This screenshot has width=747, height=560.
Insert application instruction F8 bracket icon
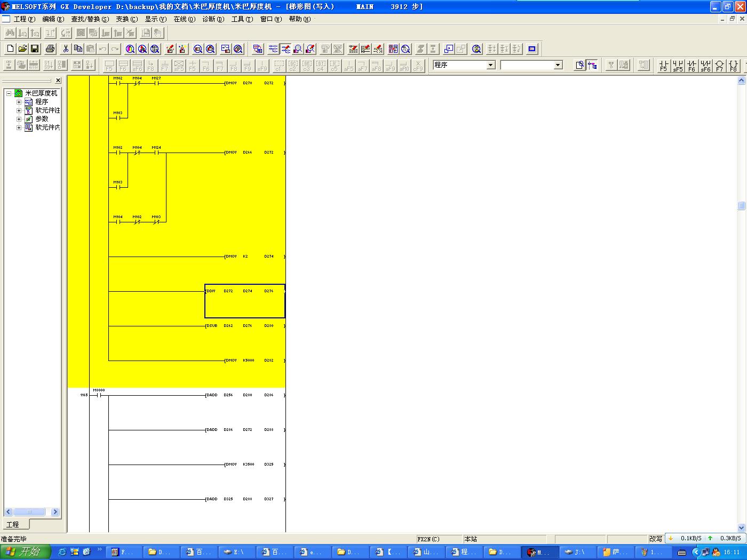[x=733, y=65]
